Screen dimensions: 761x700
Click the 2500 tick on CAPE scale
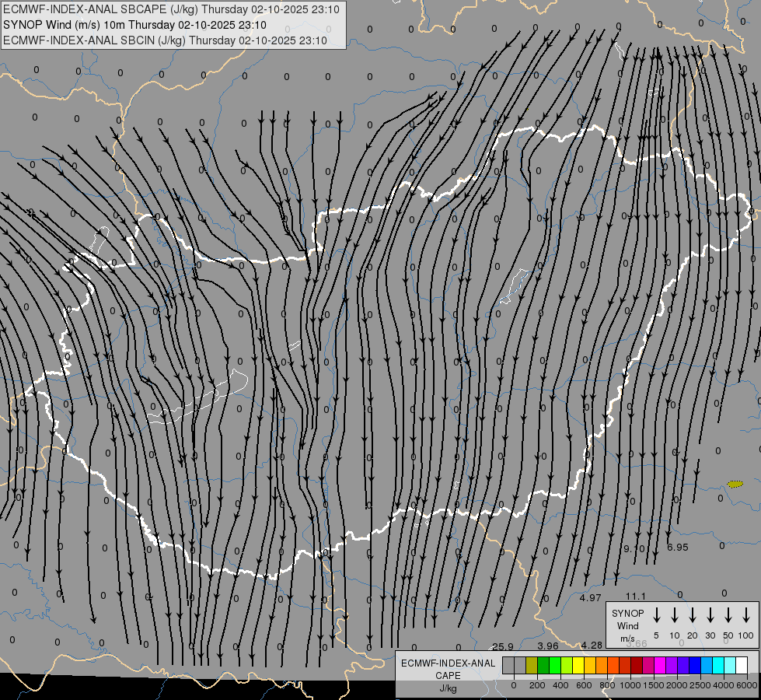click(x=700, y=685)
